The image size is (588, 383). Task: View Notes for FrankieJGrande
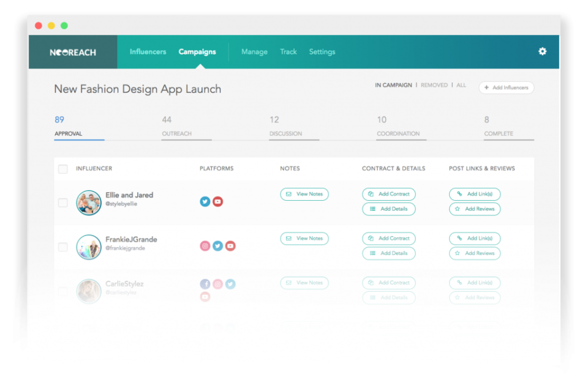tap(304, 239)
